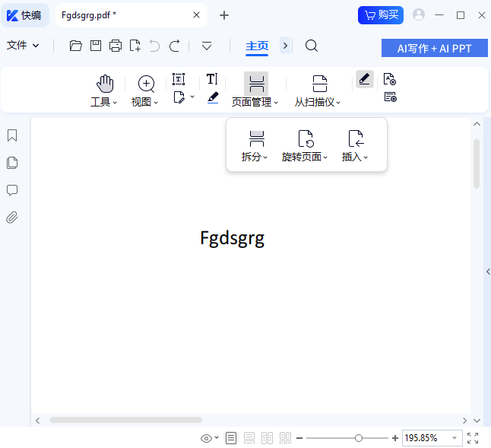Viewport: 491px width, 448px height.
Task: Switch to two-page view mode
Action: (x=268, y=438)
